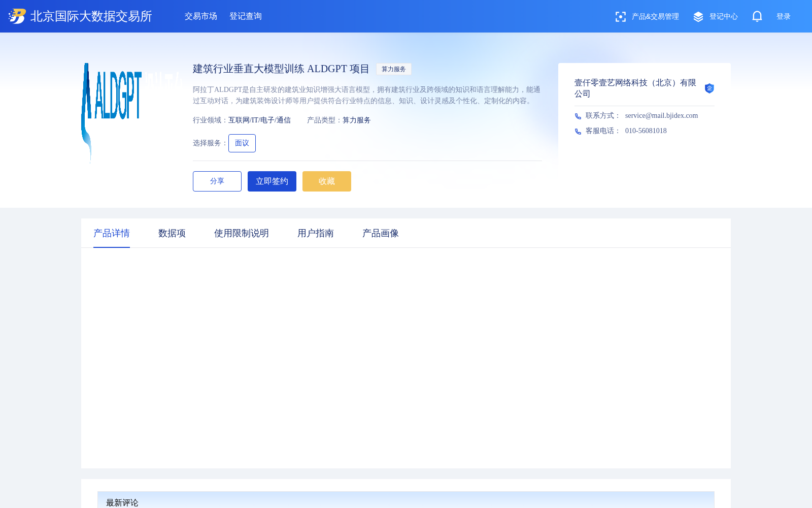This screenshot has height=508, width=812.
Task: Click product type value 算力服务
Action: tap(357, 120)
